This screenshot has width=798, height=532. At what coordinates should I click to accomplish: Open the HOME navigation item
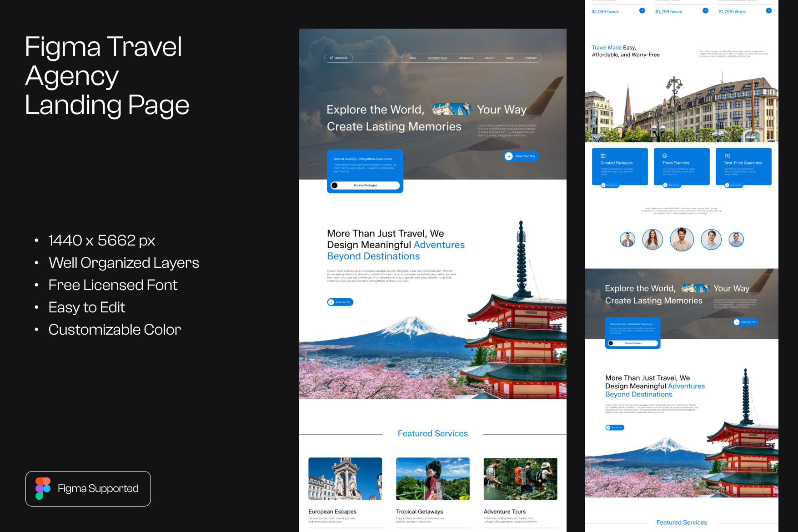(x=412, y=58)
